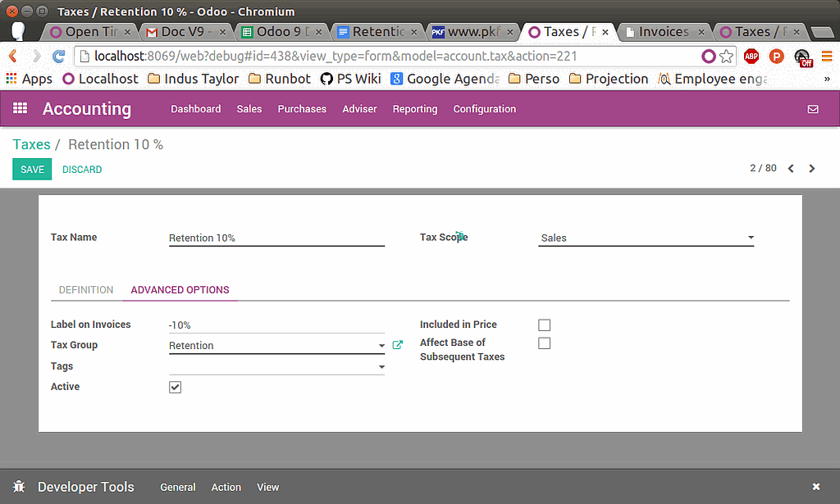Switch to the Definition tab
The width and height of the screenshot is (840, 504).
[x=86, y=290]
